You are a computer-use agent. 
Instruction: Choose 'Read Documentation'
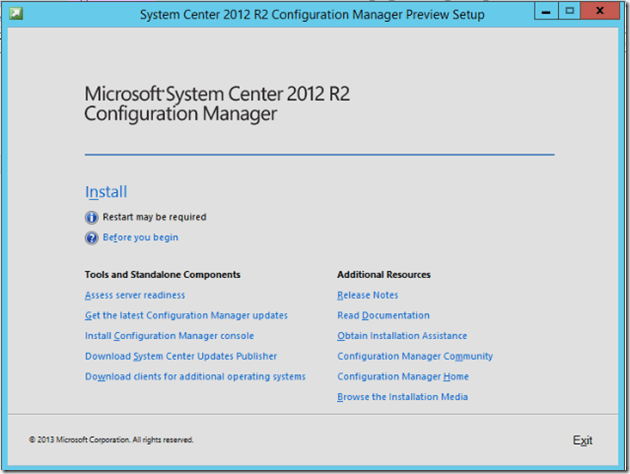click(383, 316)
